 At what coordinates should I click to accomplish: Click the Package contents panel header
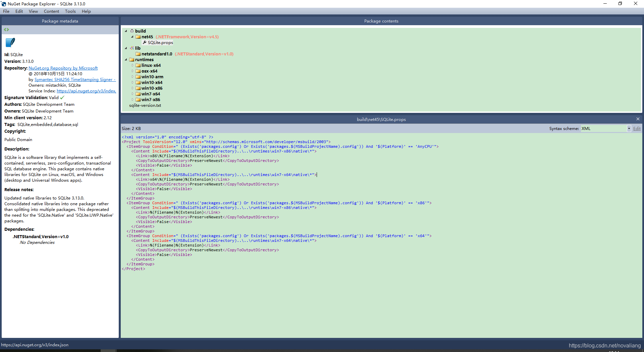point(381,21)
